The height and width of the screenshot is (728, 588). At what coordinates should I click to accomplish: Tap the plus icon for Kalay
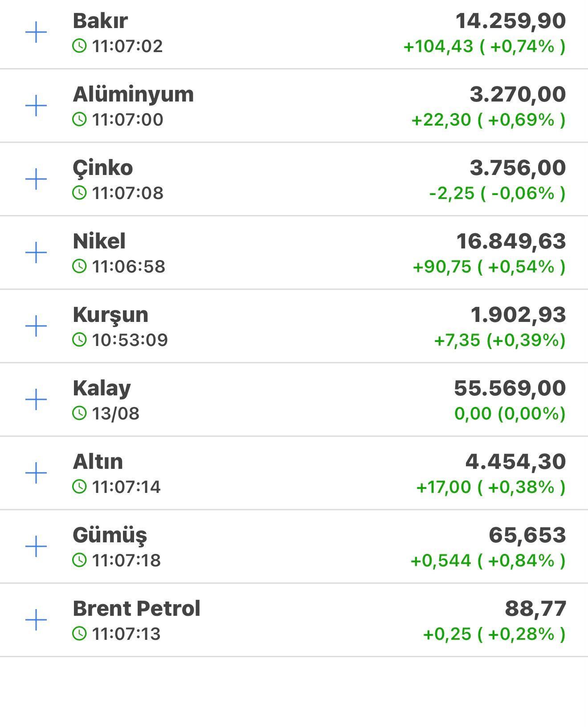36,400
